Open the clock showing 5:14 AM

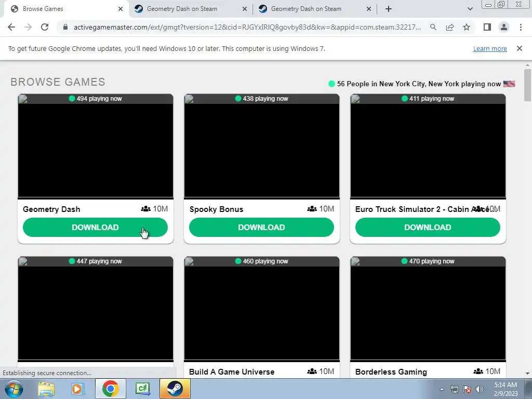coord(506,389)
